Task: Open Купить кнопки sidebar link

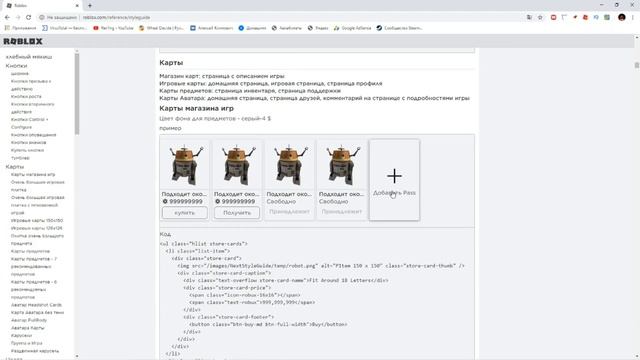Action: pyautogui.click(x=27, y=150)
